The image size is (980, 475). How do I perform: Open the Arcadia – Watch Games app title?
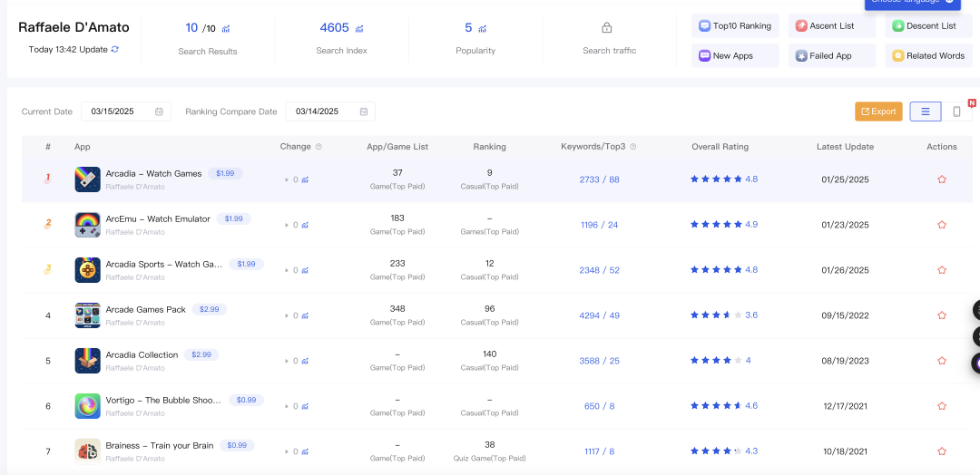[x=153, y=173]
